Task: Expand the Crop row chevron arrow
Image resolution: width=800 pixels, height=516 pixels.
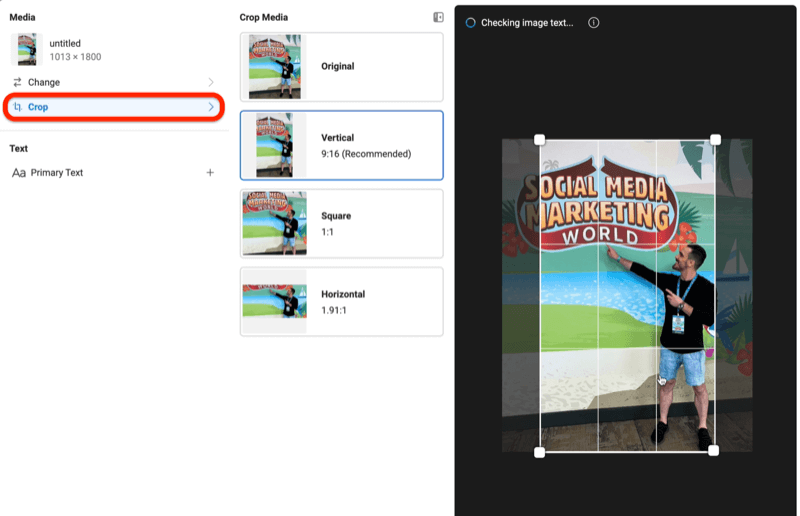Action: (x=211, y=107)
